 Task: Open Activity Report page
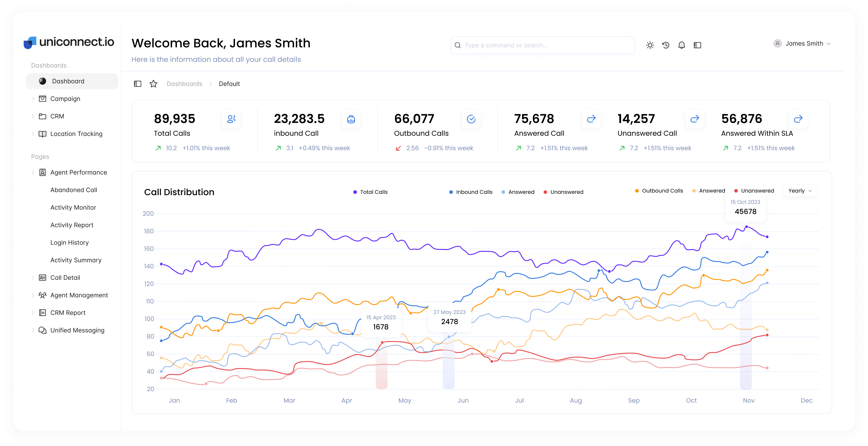coord(72,225)
